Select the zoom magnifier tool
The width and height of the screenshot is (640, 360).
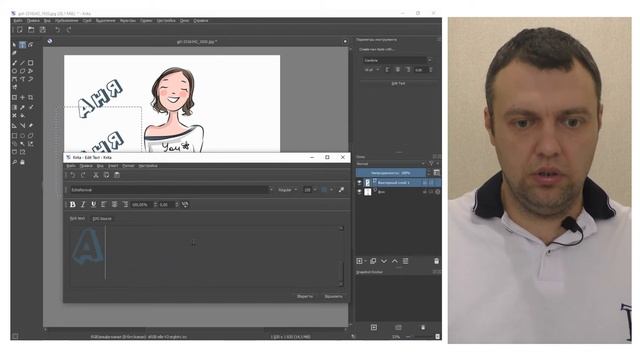tap(14, 162)
